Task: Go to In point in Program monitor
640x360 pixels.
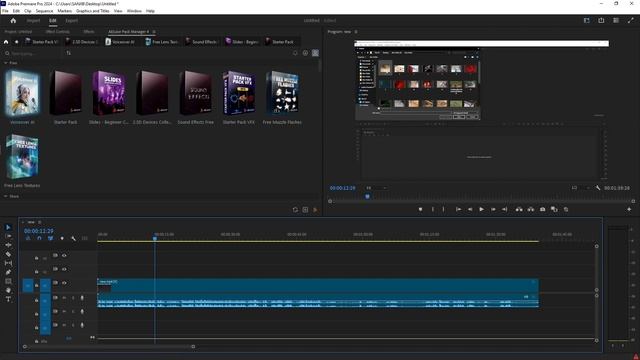Action: coord(458,209)
